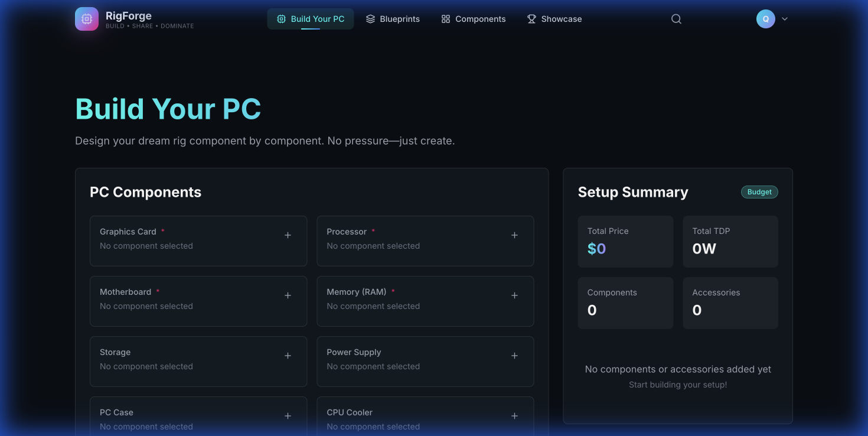Click plus icon on Power Supply
The image size is (868, 436).
(x=515, y=356)
